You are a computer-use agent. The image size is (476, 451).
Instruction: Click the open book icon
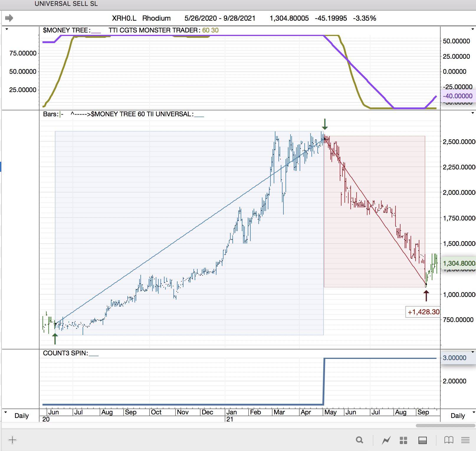coord(449,440)
